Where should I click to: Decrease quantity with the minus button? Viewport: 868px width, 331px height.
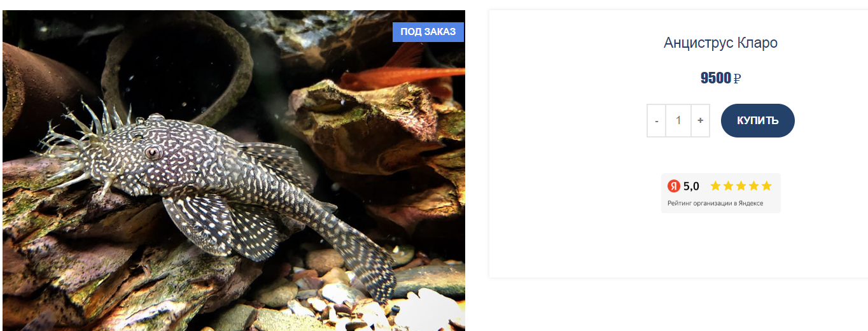pos(656,120)
